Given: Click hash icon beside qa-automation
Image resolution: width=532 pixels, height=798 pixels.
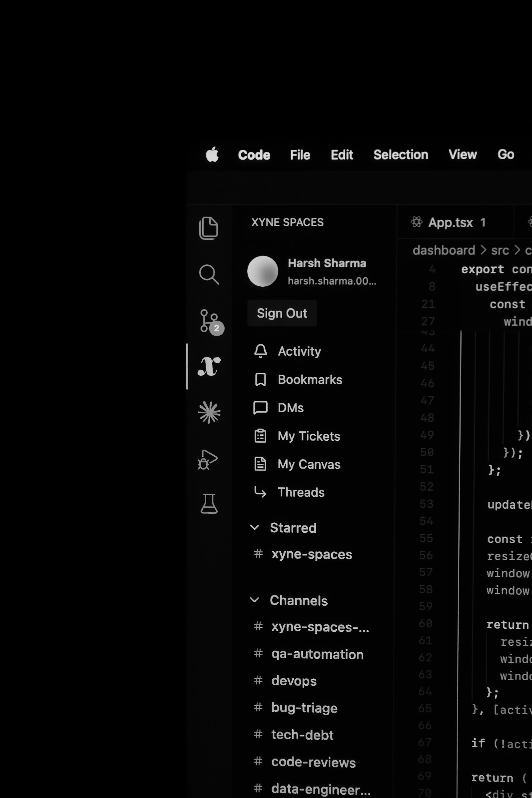Looking at the screenshot, I should coord(258,654).
